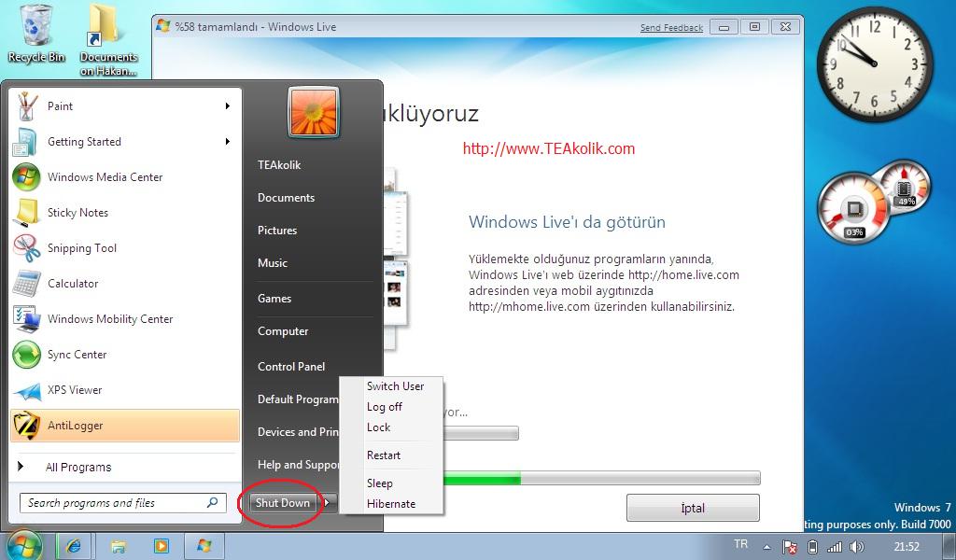Click Send Feedback link in title bar
956x560 pixels.
(671, 27)
